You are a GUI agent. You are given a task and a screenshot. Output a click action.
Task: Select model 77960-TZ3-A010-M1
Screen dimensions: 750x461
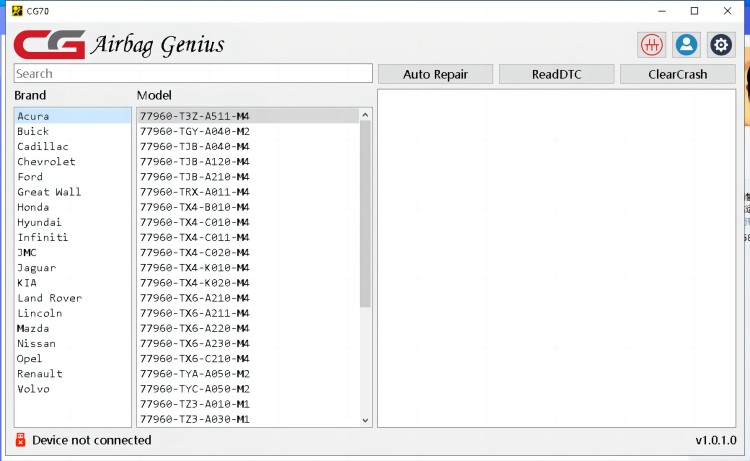click(x=248, y=404)
